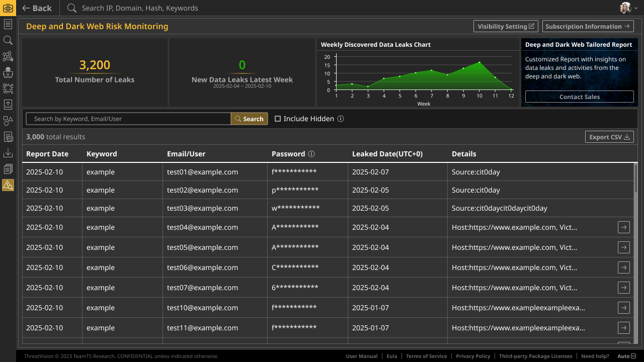The height and width of the screenshot is (362, 644).
Task: Open the hacker adversary icon in sidebar
Action: coord(8,72)
